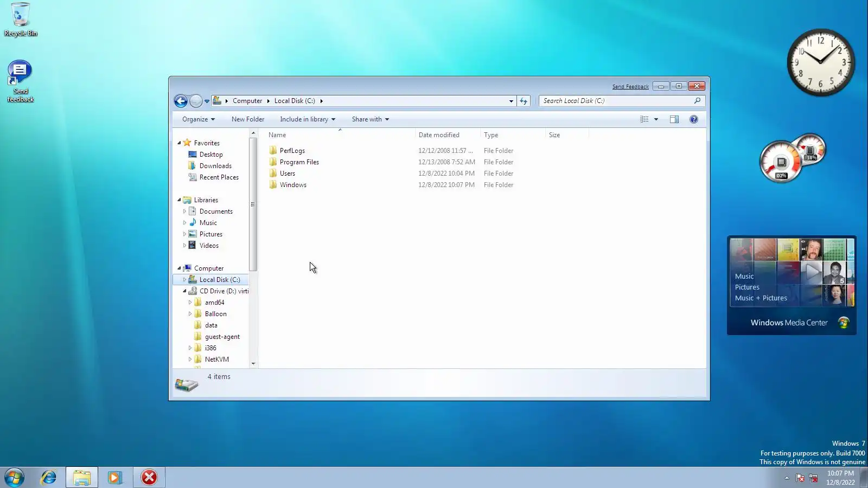
Task: Open the PerfLogs folder icon
Action: [x=273, y=150]
